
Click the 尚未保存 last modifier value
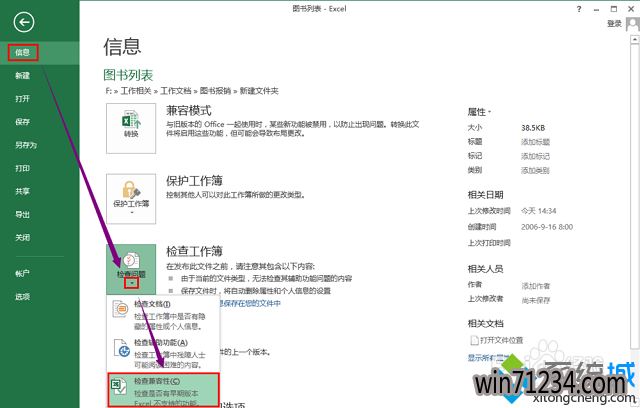tap(536, 300)
